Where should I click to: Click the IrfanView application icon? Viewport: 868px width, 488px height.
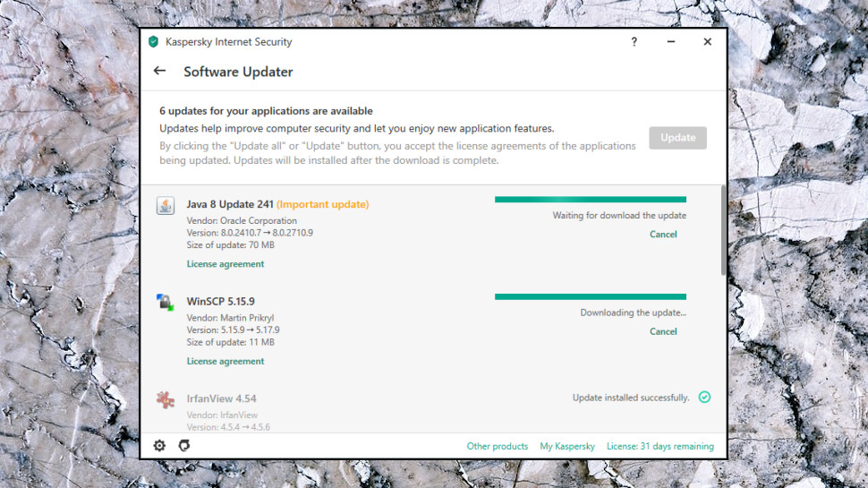(x=165, y=399)
